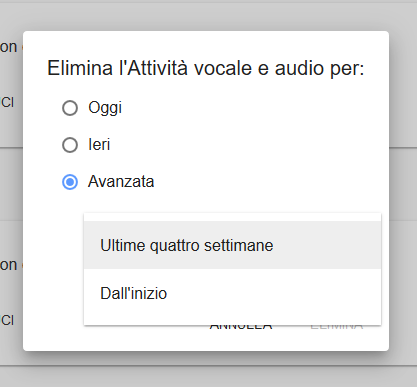Viewport: 417px width, 387px height.
Task: Click the "Avanzata" label text
Action: pos(121,182)
